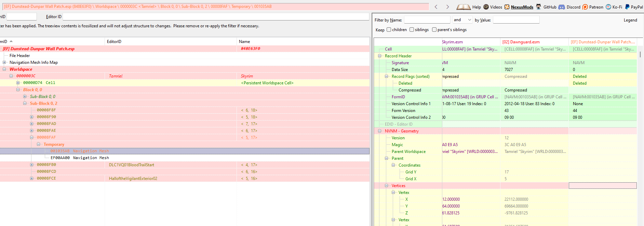644x226 pixels.
Task: Open Help with the book icon
Action: 469,7
